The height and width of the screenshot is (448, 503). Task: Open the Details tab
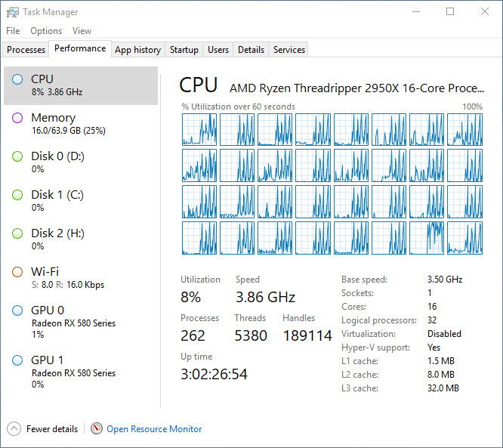[251, 50]
